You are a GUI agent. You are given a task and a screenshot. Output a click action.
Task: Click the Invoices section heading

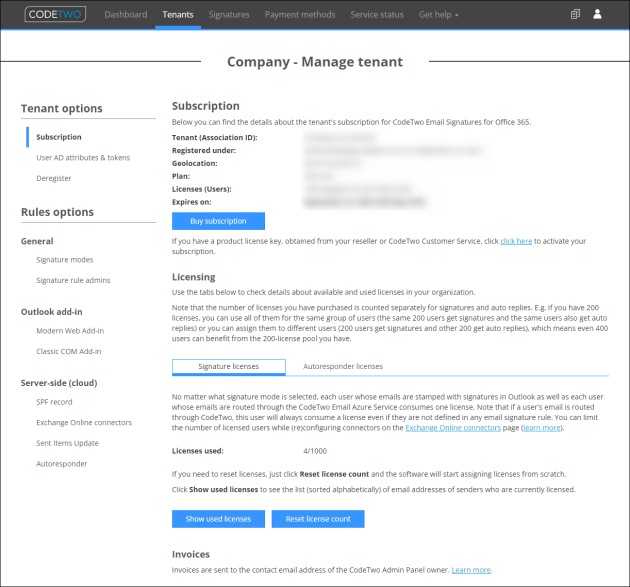click(x=191, y=554)
